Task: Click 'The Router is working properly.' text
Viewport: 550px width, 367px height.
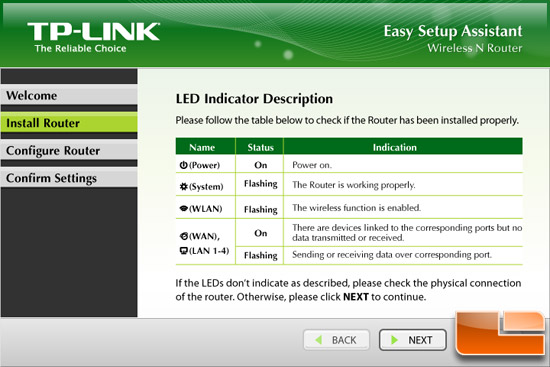Action: 354,185
